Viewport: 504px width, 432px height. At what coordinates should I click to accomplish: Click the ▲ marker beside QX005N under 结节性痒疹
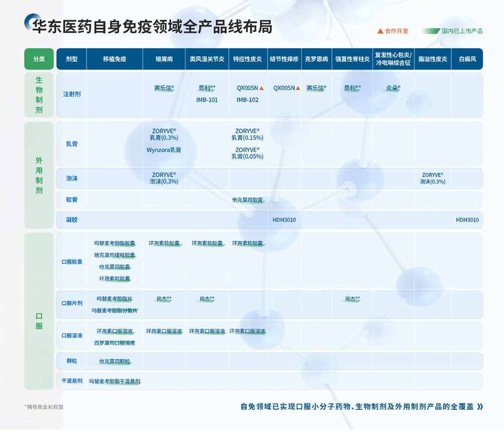point(298,87)
